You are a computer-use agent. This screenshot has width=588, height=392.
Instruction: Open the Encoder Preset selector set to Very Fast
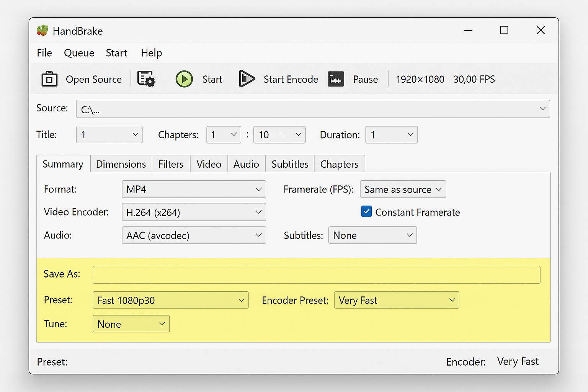tap(397, 300)
